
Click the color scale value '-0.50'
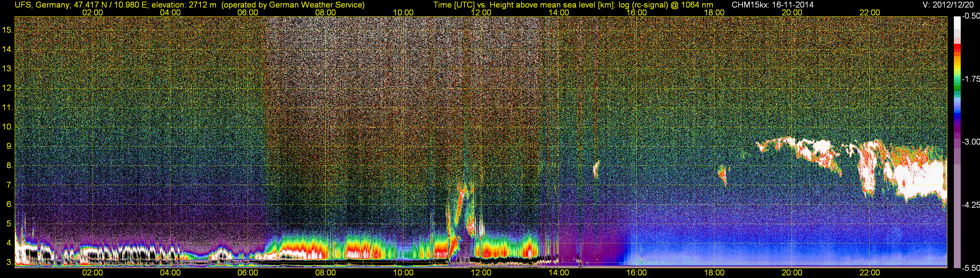tap(971, 16)
